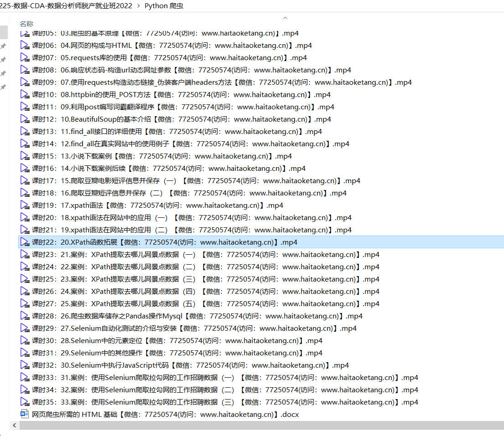Click the horizontal scrollbar track
Screen dimensions: 504x436
262,426
